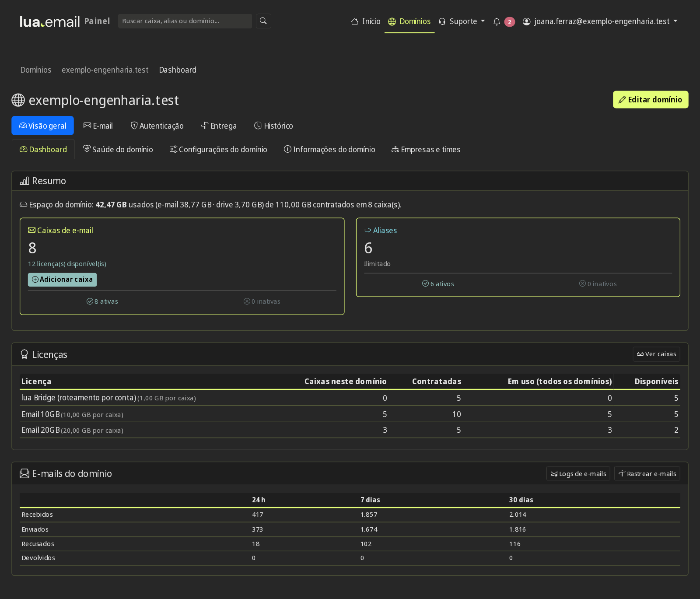Expand the joana.ferraz account dropdown
Image resolution: width=700 pixels, height=599 pixels.
coord(600,21)
